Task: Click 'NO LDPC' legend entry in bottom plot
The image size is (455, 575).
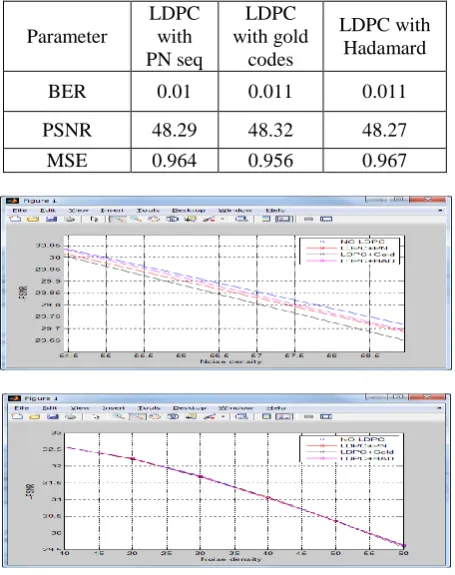Action: coord(362,439)
